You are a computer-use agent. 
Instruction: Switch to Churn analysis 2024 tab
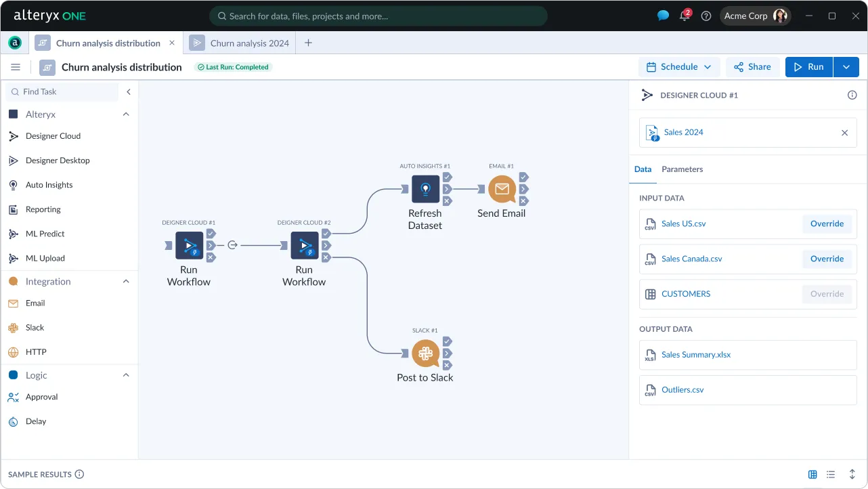240,43
